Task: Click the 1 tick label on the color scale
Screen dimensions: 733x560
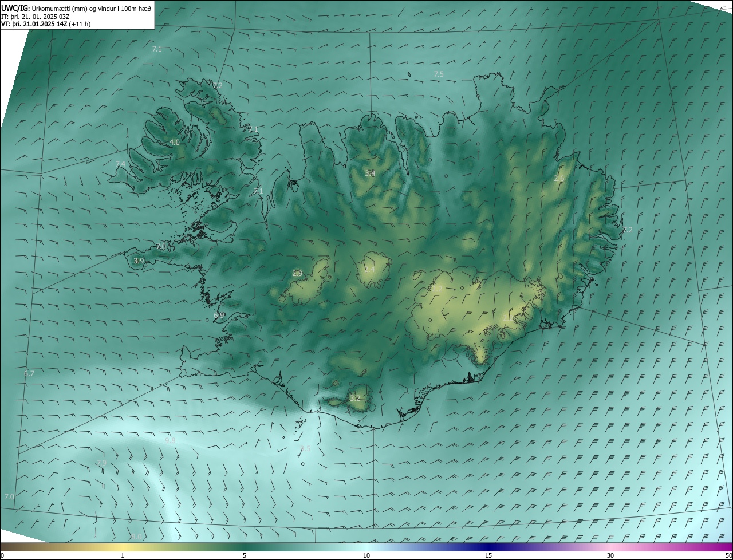Action: coord(123,555)
